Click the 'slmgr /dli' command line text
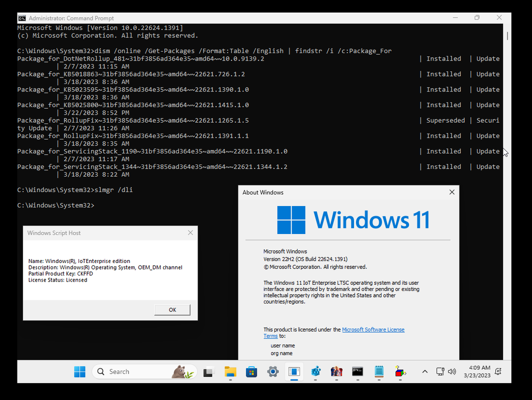This screenshot has height=400, width=532. (x=113, y=190)
